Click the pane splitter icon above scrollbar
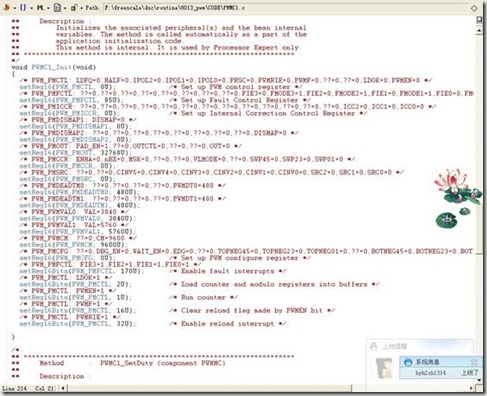This screenshot has width=487, height=396. pyautogui.click(x=479, y=19)
